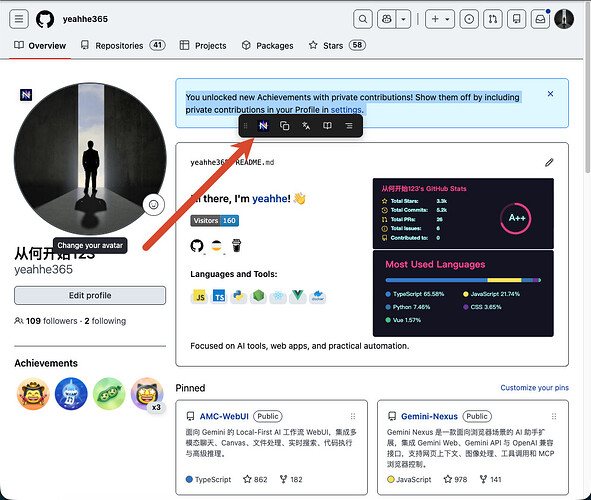Open the 141 forks of Gemini-Nexus
The height and width of the screenshot is (500, 591).
(490, 479)
